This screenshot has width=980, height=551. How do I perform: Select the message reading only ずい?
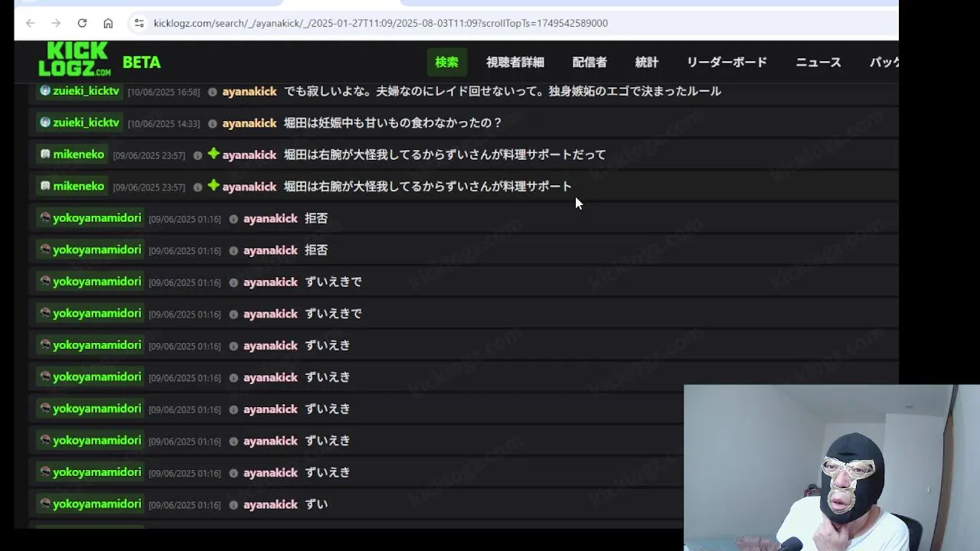pos(316,504)
